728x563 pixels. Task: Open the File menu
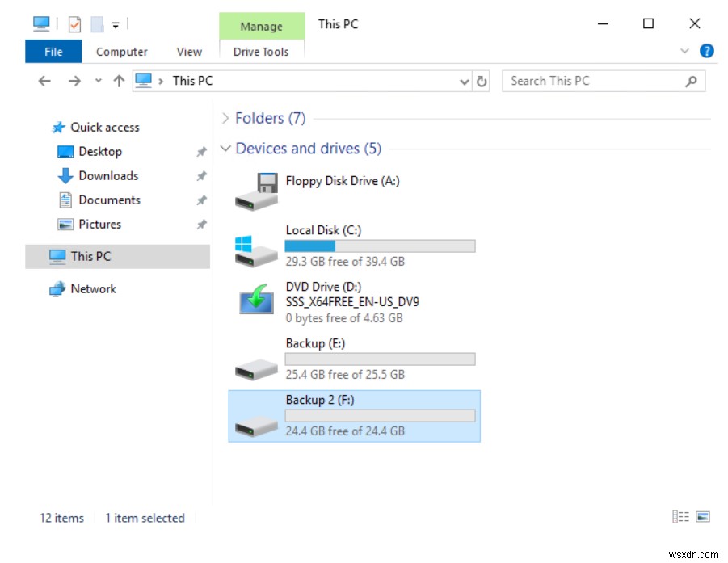(x=53, y=51)
